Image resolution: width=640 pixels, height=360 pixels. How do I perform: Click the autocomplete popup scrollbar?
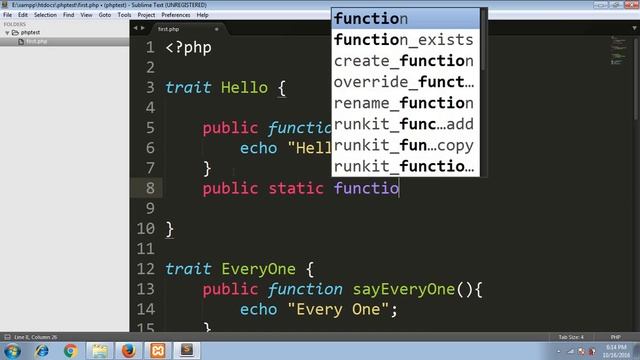coord(484,40)
